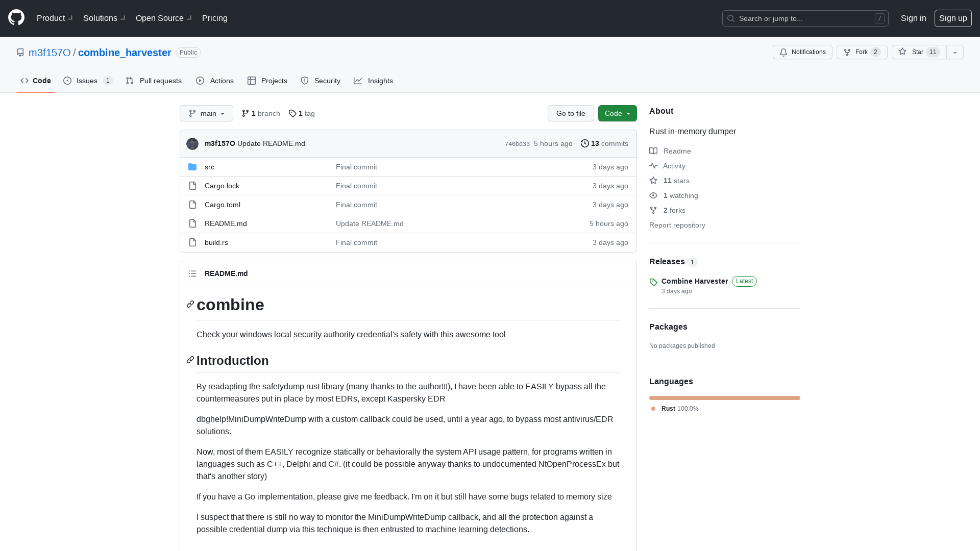Open the Projects tab
This screenshot has height=551, width=980.
coord(267,81)
